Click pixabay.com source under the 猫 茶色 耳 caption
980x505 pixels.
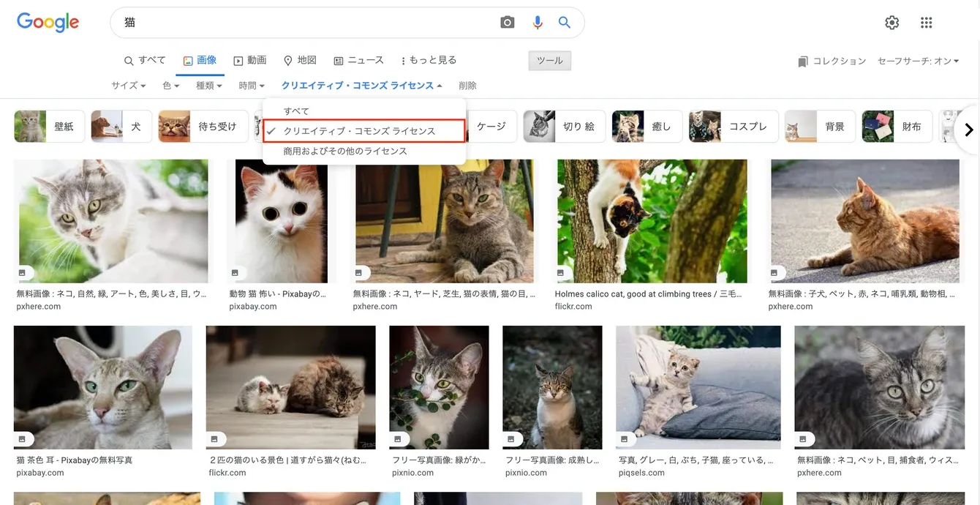coord(40,473)
